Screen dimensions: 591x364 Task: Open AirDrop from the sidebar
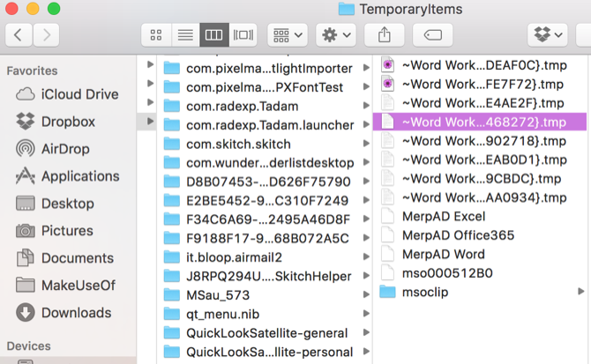(x=65, y=149)
